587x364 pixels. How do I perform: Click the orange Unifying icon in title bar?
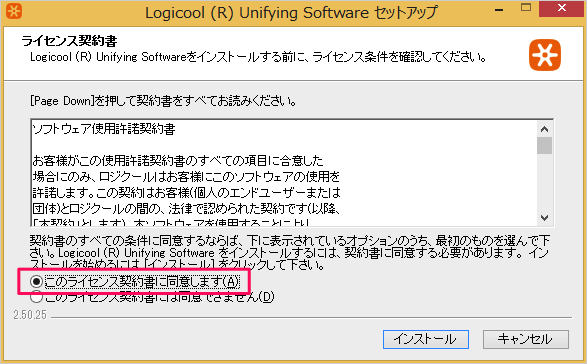pos(14,12)
